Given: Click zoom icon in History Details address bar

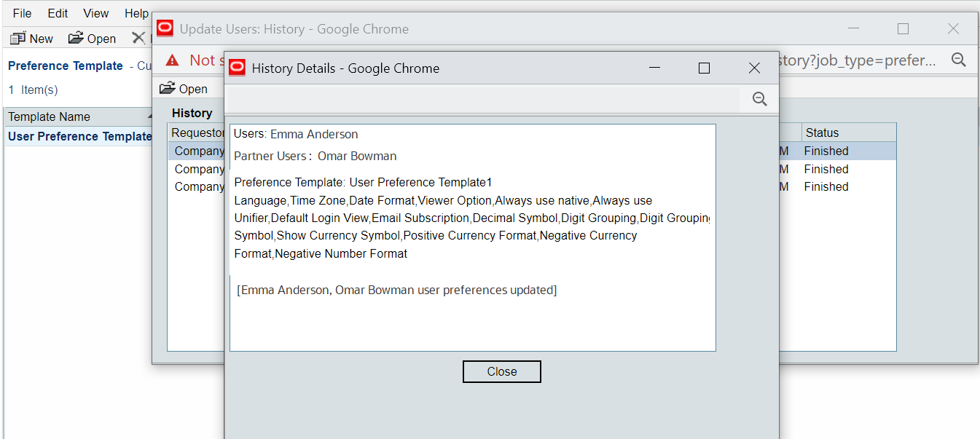Looking at the screenshot, I should (759, 99).
